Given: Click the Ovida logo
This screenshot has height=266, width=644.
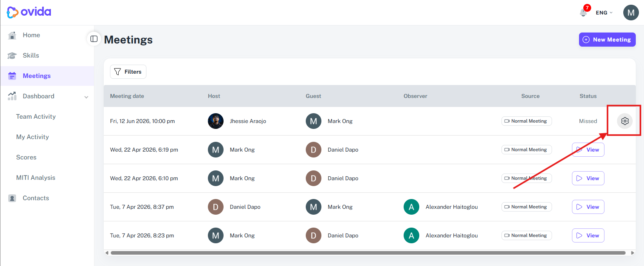Looking at the screenshot, I should (x=29, y=12).
